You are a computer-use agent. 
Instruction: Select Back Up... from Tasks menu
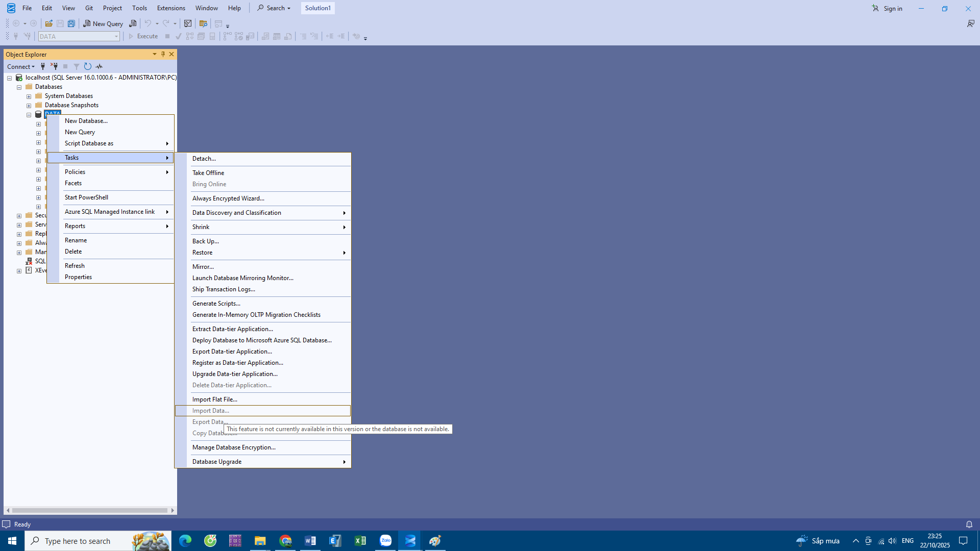click(x=206, y=241)
